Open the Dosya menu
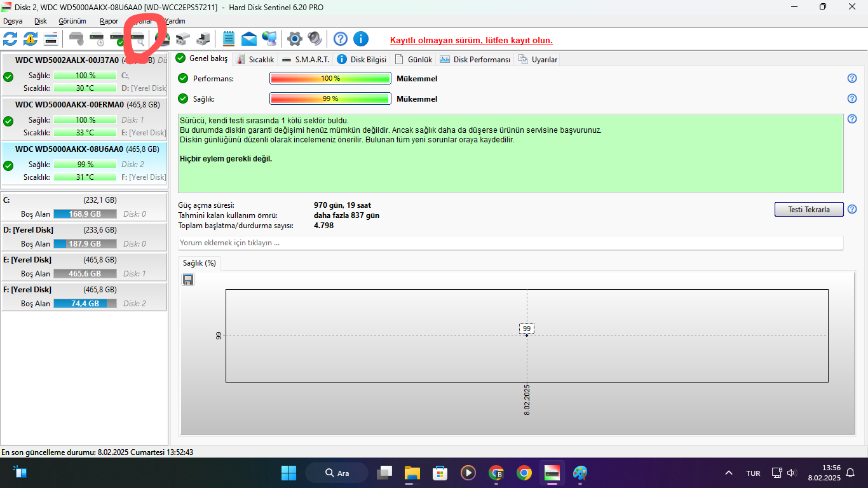Image resolution: width=868 pixels, height=488 pixels. [13, 21]
